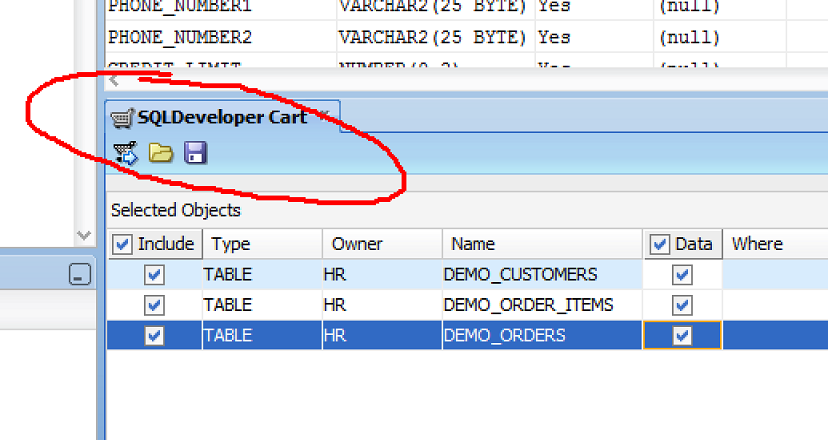
Task: Click the left pane scroll down arrow
Action: tap(84, 235)
